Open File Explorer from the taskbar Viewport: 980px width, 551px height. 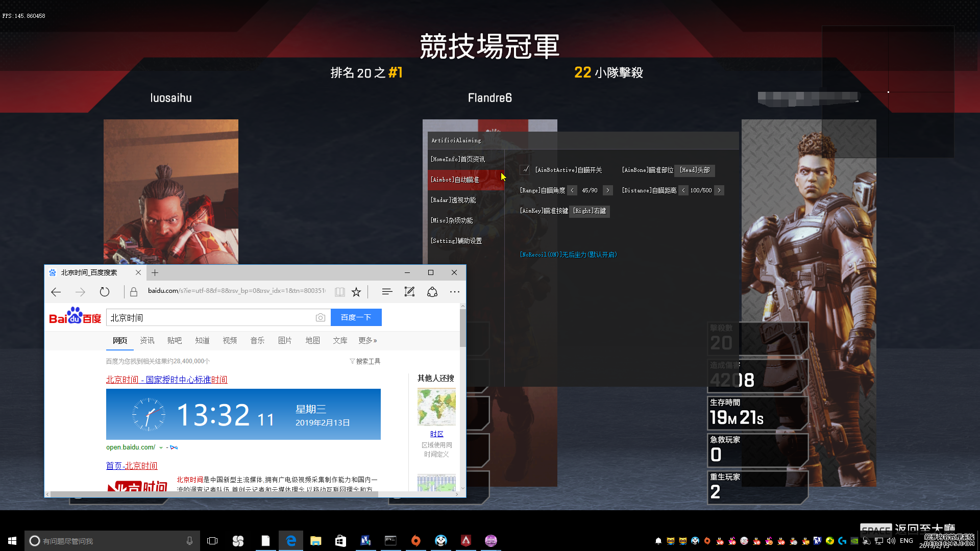coord(315,541)
